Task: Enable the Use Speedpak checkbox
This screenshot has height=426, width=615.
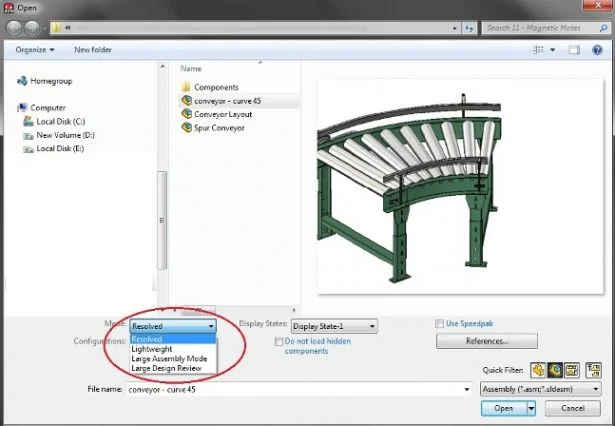Action: [x=441, y=324]
